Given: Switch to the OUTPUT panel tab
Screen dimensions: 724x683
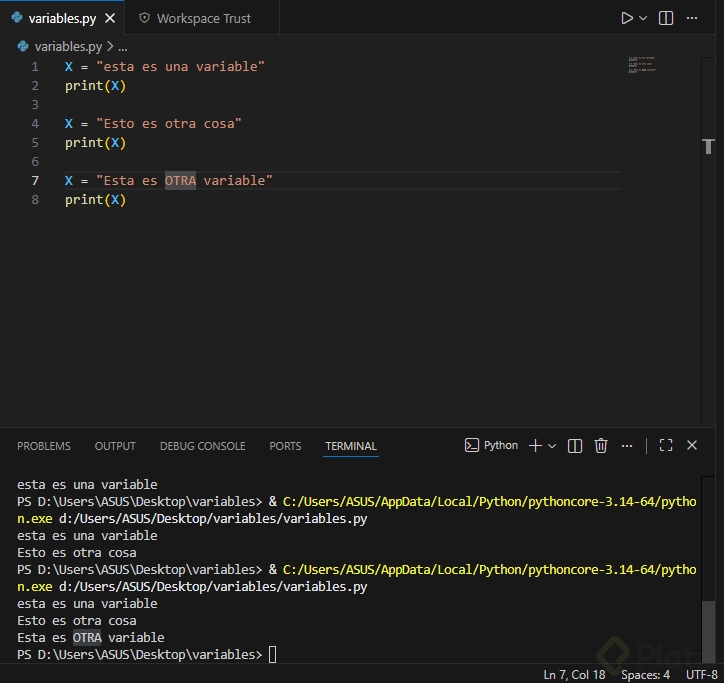Looking at the screenshot, I should click(115, 446).
